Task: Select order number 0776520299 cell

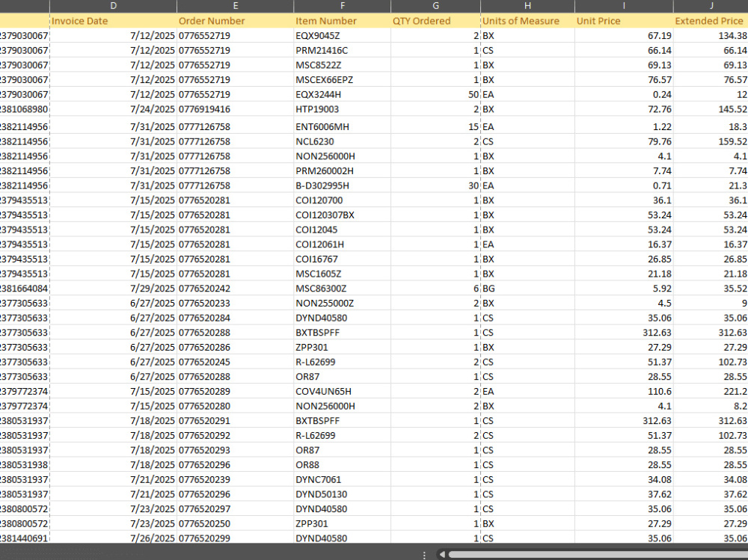Action: pos(235,538)
